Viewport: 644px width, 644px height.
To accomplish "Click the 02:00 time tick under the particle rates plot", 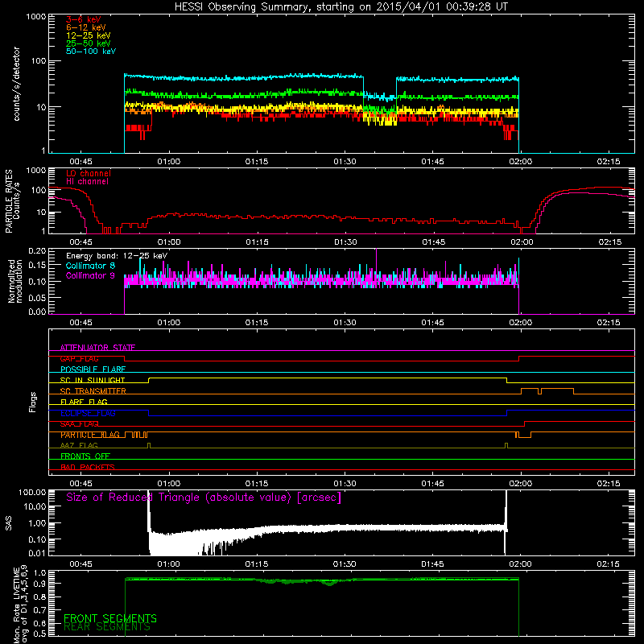I will (522, 242).
